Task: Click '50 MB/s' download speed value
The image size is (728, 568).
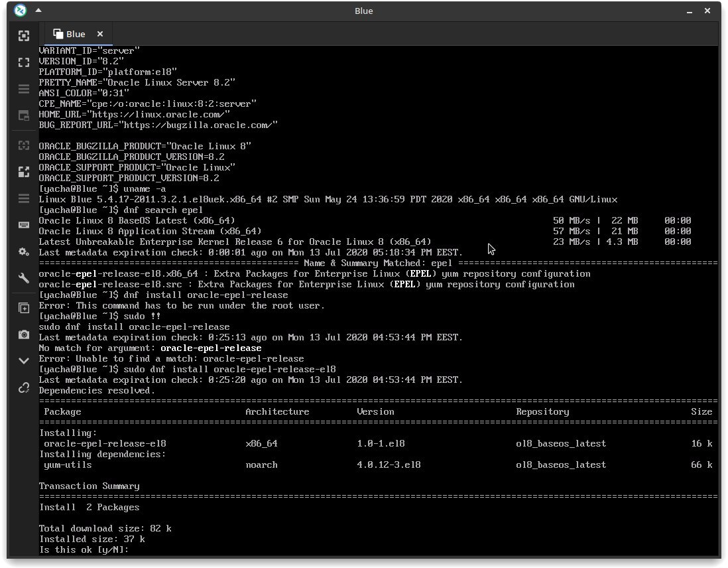Action: (572, 221)
